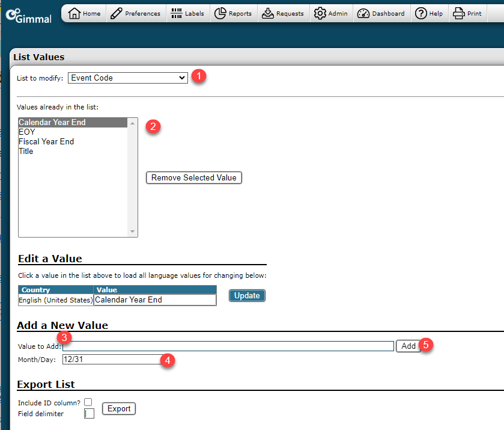This screenshot has width=504, height=430.
Task: Click the Value to Add text field
Action: point(228,346)
